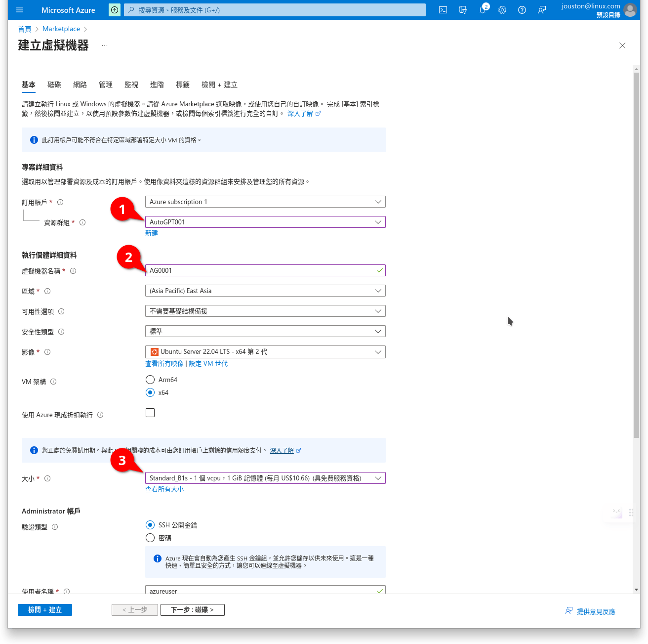
Task: Open the Azure portal hamburger menu
Action: [20, 10]
